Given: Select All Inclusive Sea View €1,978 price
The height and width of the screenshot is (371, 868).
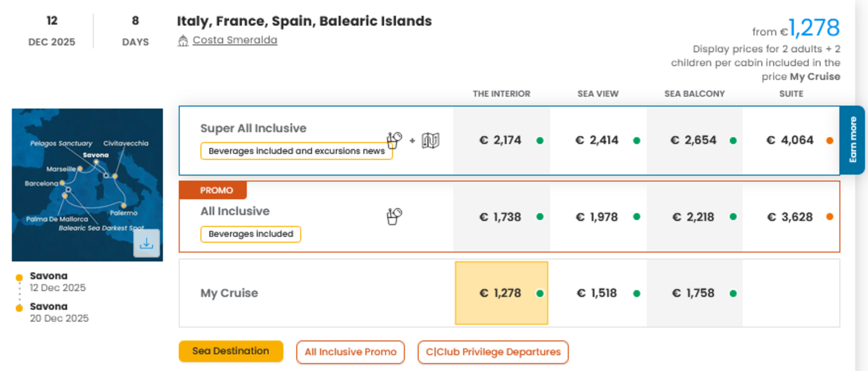Looking at the screenshot, I should [597, 217].
